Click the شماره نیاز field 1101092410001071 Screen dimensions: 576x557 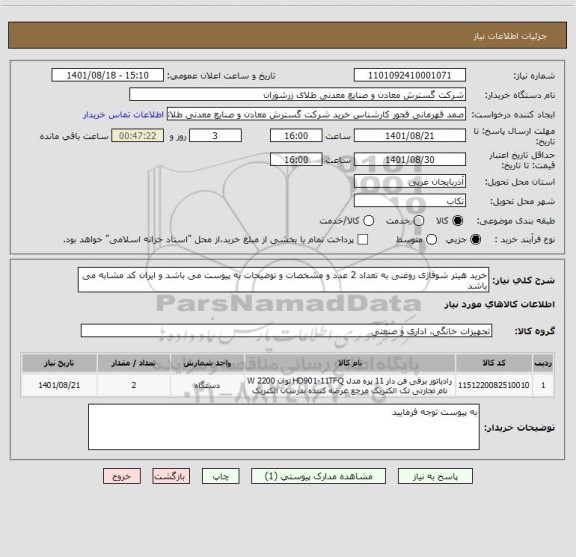tap(410, 75)
